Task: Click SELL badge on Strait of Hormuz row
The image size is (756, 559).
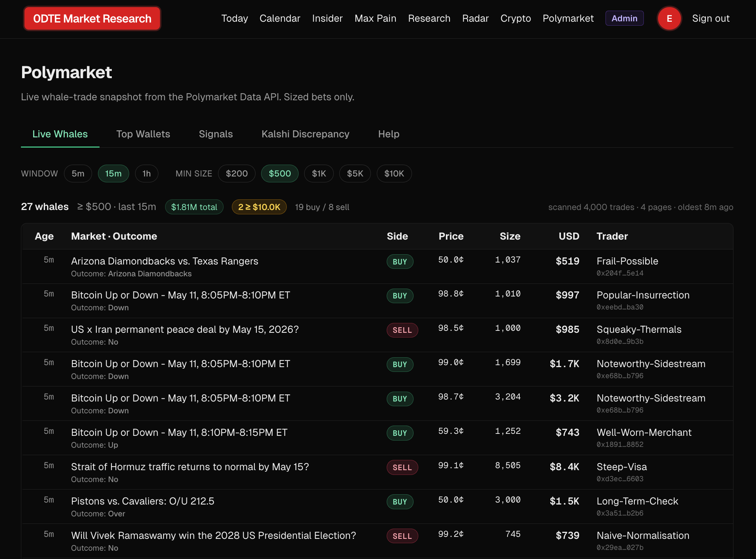Action: [x=402, y=467]
